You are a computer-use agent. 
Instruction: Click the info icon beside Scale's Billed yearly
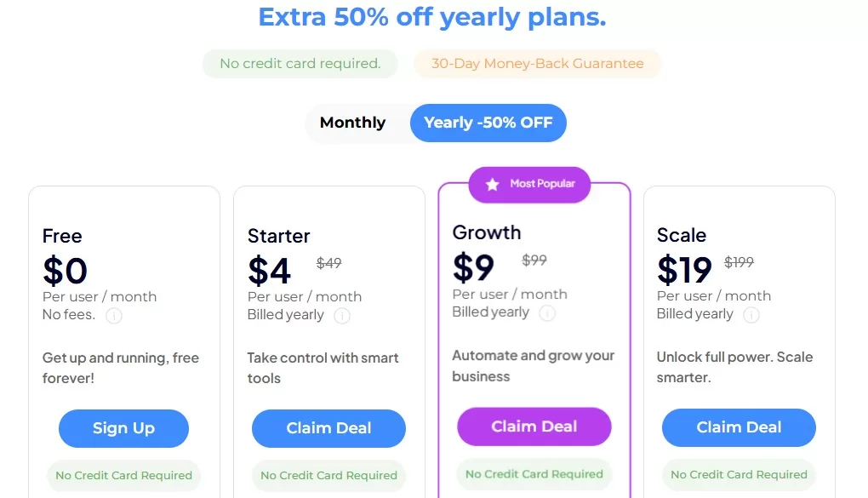point(751,314)
